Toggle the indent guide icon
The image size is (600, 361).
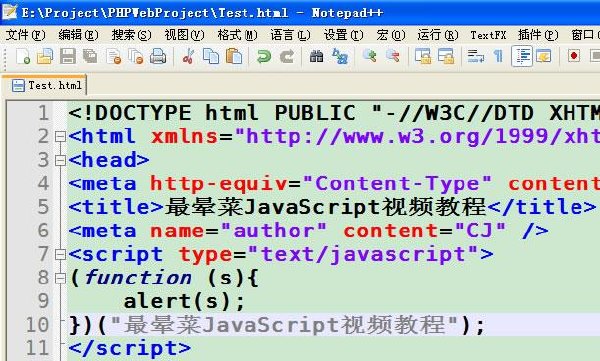(x=522, y=56)
